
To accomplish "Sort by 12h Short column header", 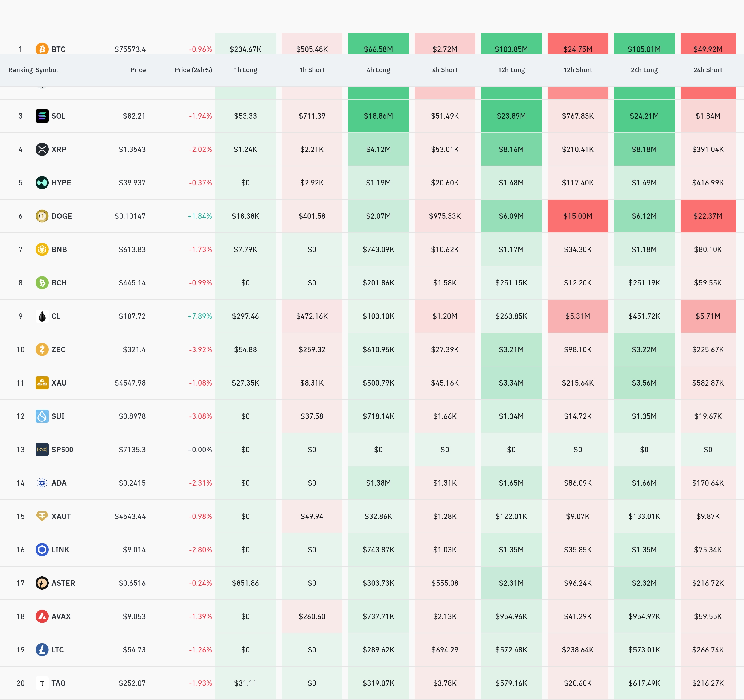I will click(577, 70).
